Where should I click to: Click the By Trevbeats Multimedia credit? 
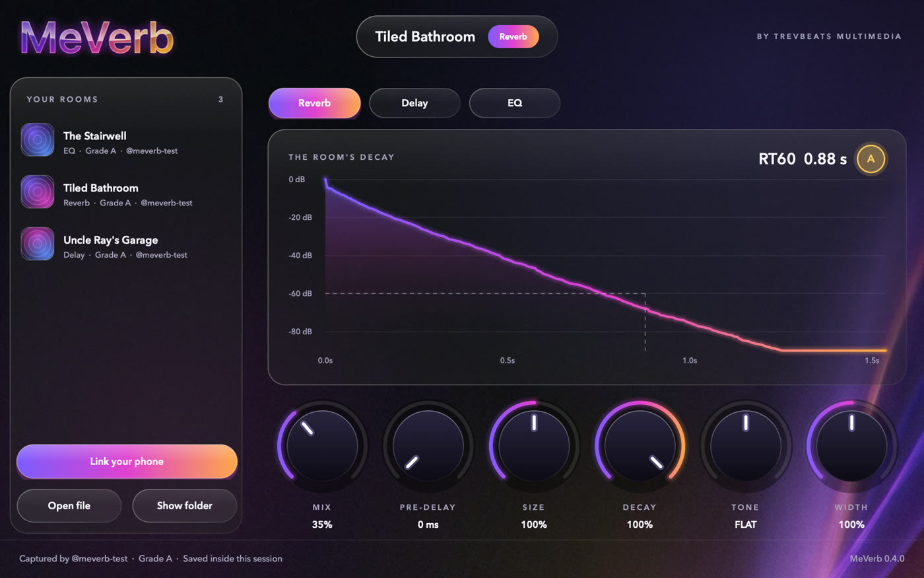click(x=829, y=36)
